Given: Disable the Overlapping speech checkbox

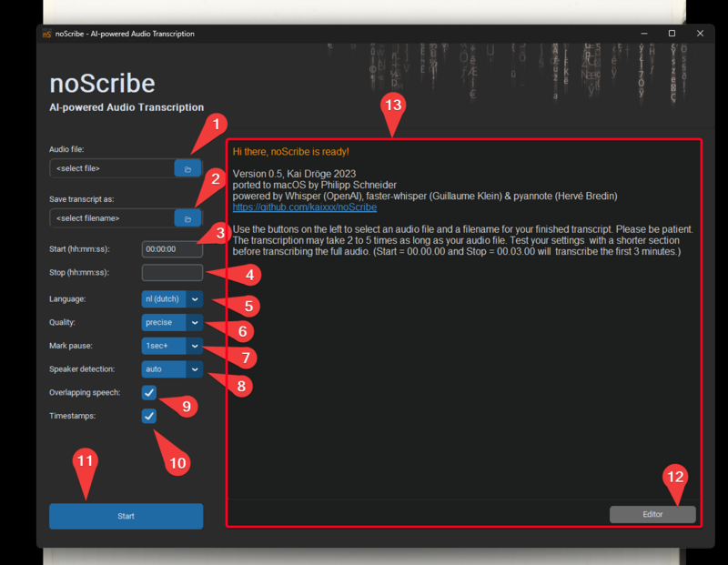Looking at the screenshot, I should (x=149, y=393).
